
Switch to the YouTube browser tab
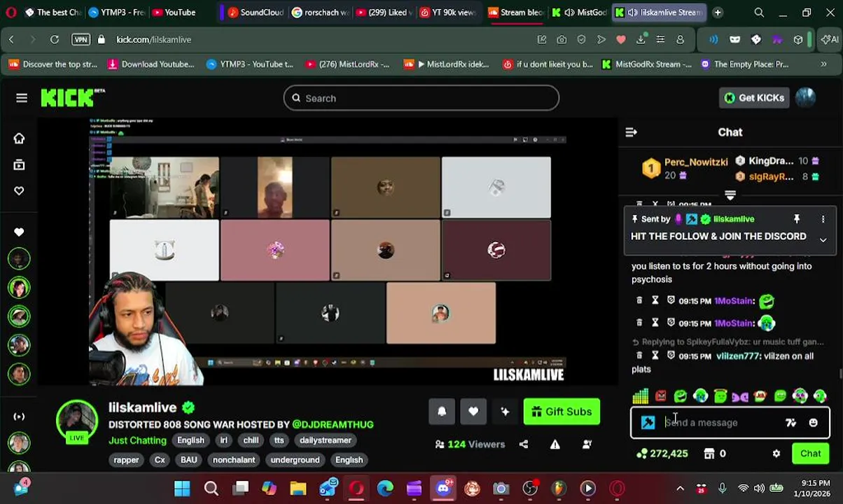click(174, 12)
